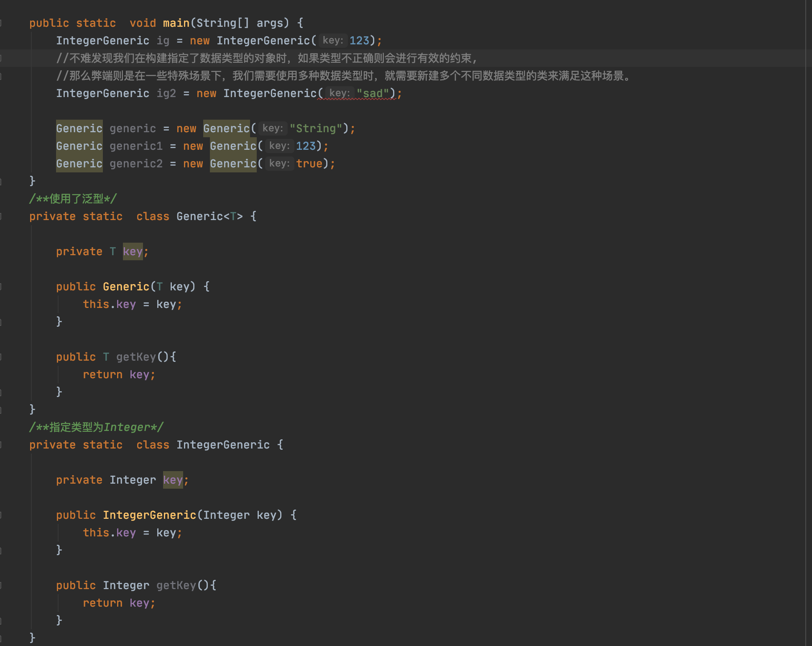Select the variable name ig on its declaration line
This screenshot has width=812, height=646.
coord(163,41)
